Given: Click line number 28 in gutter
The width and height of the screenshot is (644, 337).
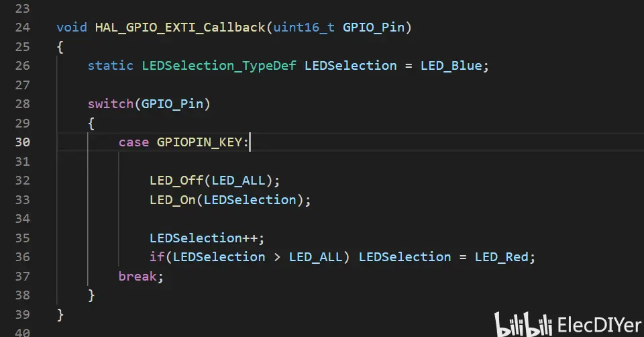Looking at the screenshot, I should 22,104.
